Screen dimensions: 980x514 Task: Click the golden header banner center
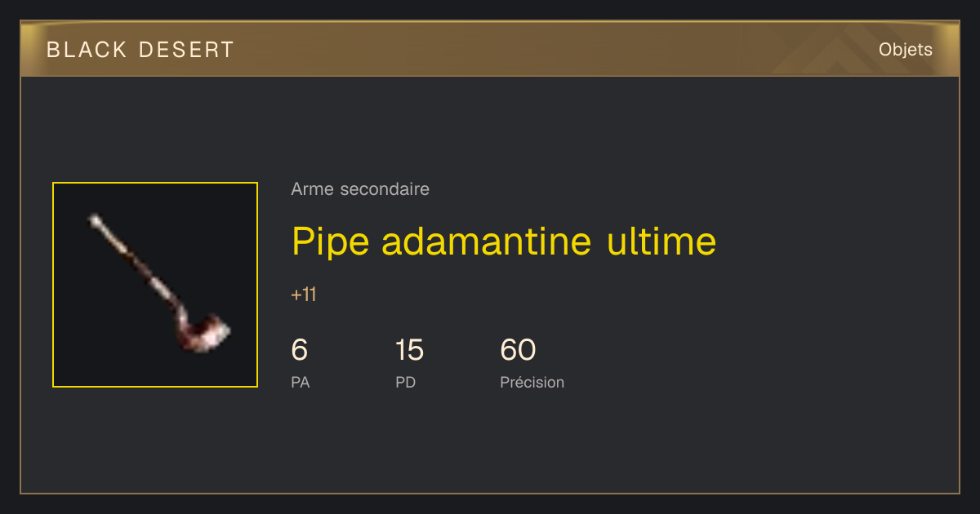coord(490,49)
